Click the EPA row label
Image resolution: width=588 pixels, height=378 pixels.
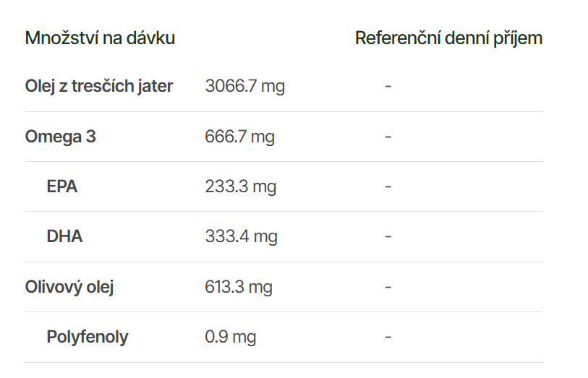(x=62, y=186)
